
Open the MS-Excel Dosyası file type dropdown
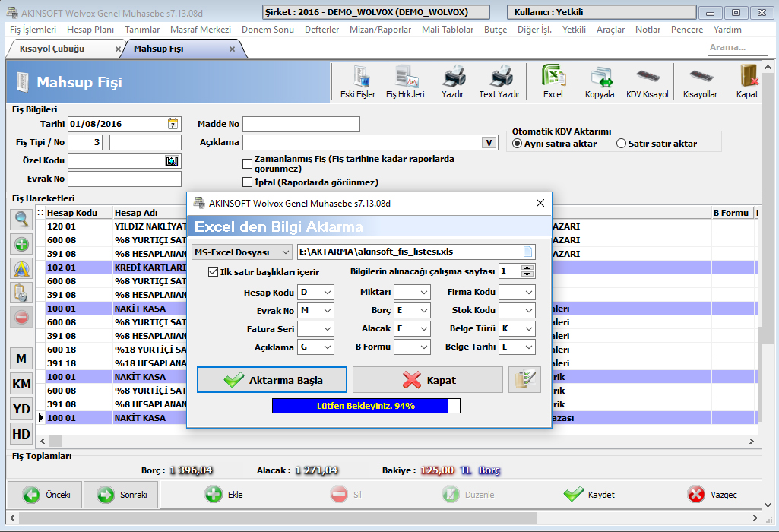tap(242, 252)
